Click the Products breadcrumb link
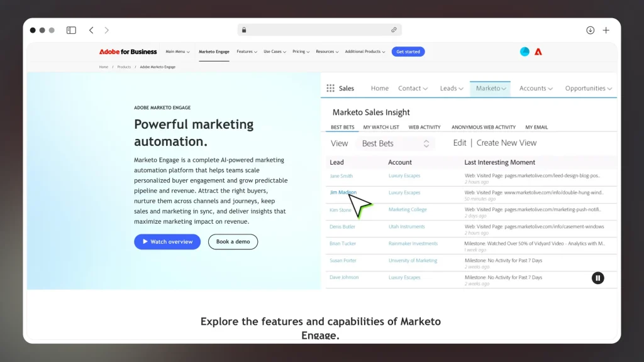 [123, 66]
